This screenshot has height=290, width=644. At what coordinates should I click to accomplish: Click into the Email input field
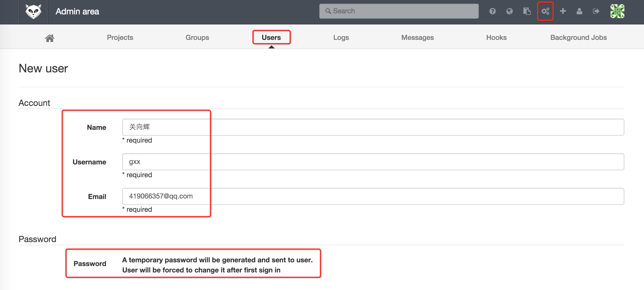coord(373,196)
